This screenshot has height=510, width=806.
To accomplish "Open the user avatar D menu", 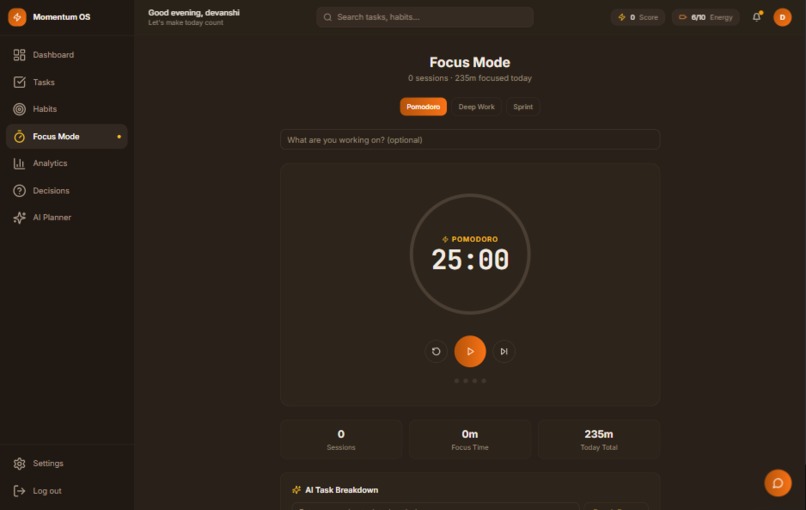I will pyautogui.click(x=782, y=17).
